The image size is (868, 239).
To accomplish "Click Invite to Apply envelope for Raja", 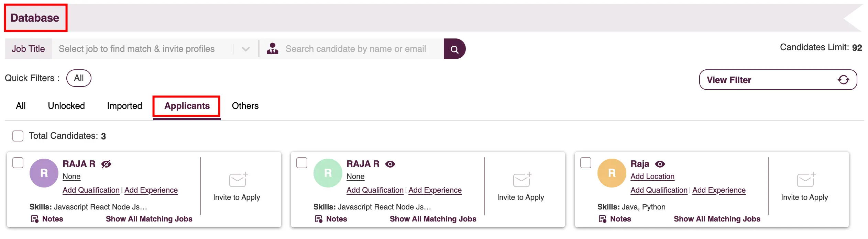I will click(x=806, y=180).
